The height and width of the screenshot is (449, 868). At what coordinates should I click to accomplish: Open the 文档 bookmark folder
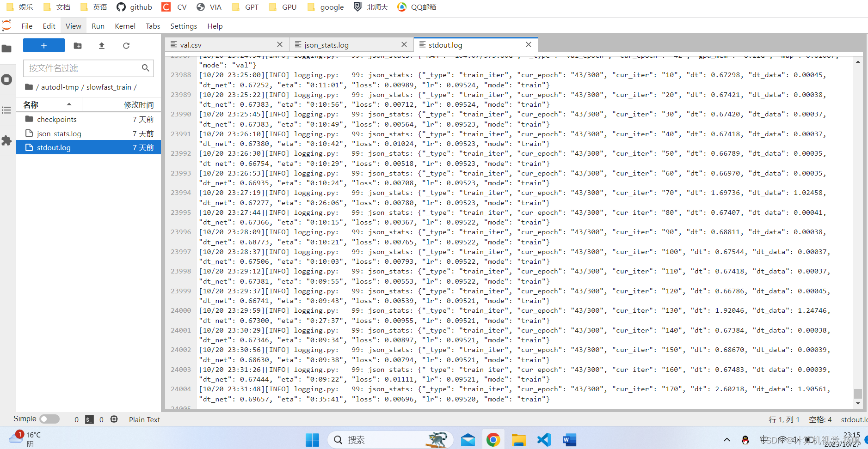tap(56, 7)
